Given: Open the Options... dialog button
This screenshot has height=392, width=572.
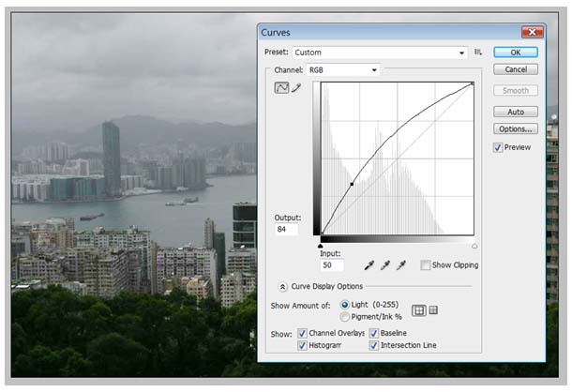Looking at the screenshot, I should click(516, 128).
